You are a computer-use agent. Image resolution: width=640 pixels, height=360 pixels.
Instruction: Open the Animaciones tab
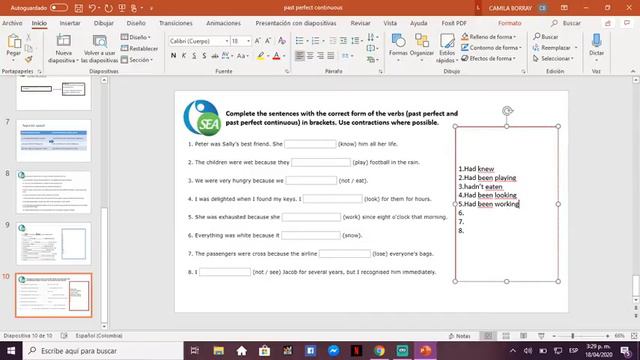(x=223, y=23)
